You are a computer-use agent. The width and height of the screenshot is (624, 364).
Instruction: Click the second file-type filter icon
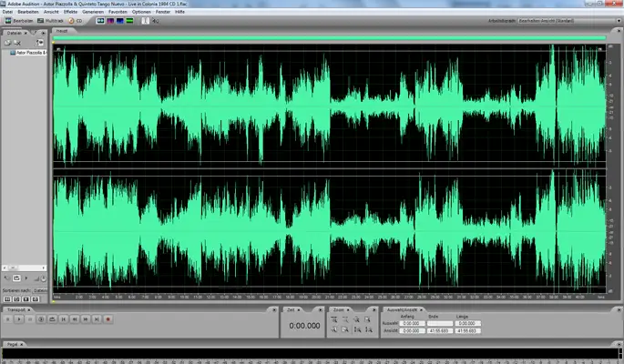point(16,299)
